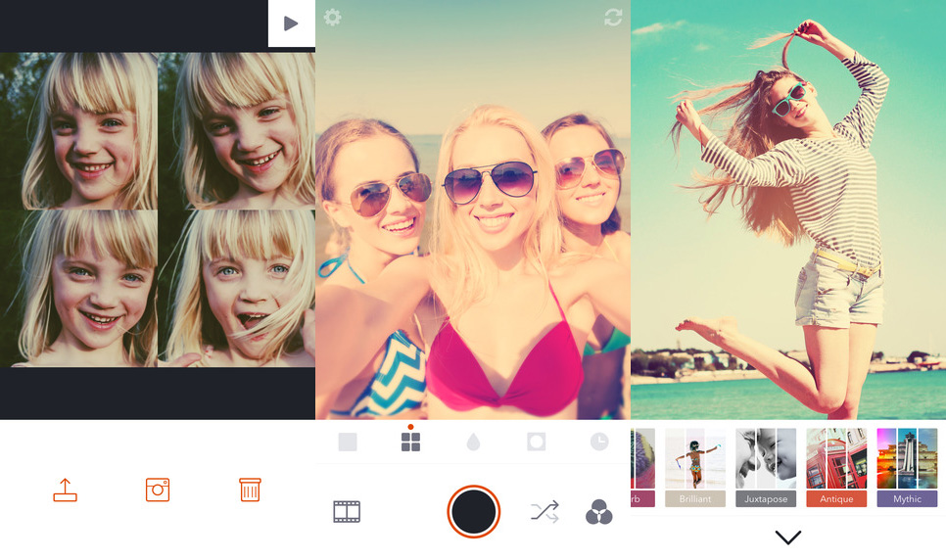Viewport: 946px width, 560px height.
Task: Choose the Mythic filter thumbnail
Action: tap(907, 458)
